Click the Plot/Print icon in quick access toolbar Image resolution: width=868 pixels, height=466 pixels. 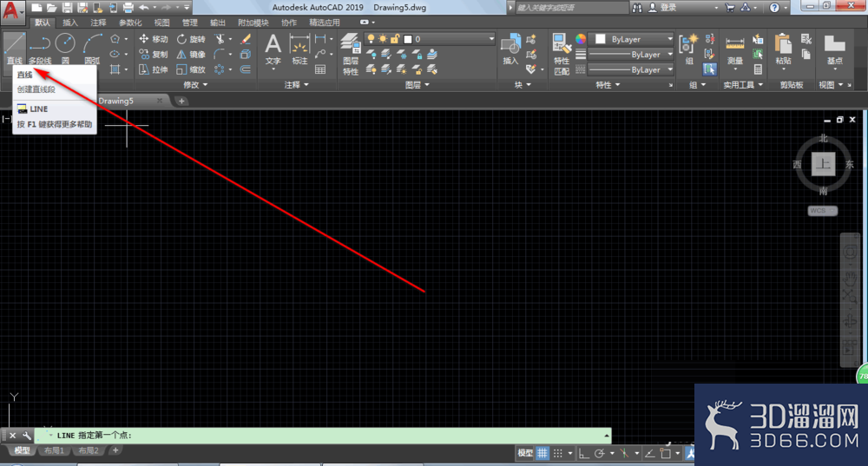(128, 8)
